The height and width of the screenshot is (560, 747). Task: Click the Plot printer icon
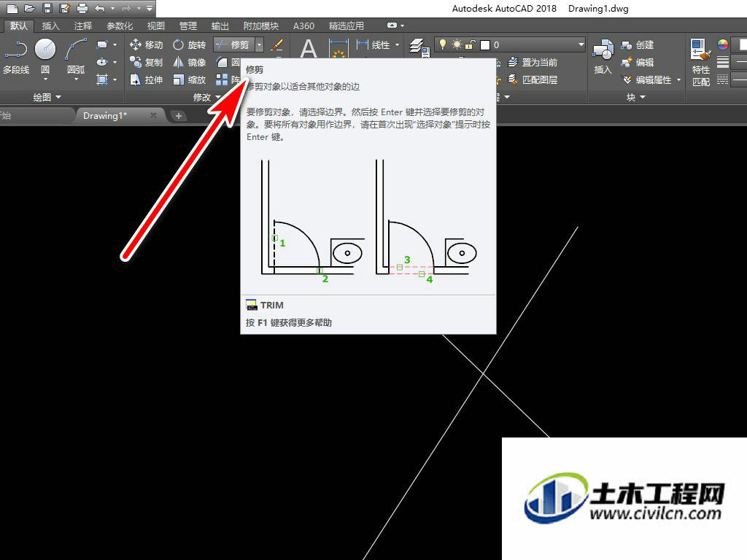(82, 8)
